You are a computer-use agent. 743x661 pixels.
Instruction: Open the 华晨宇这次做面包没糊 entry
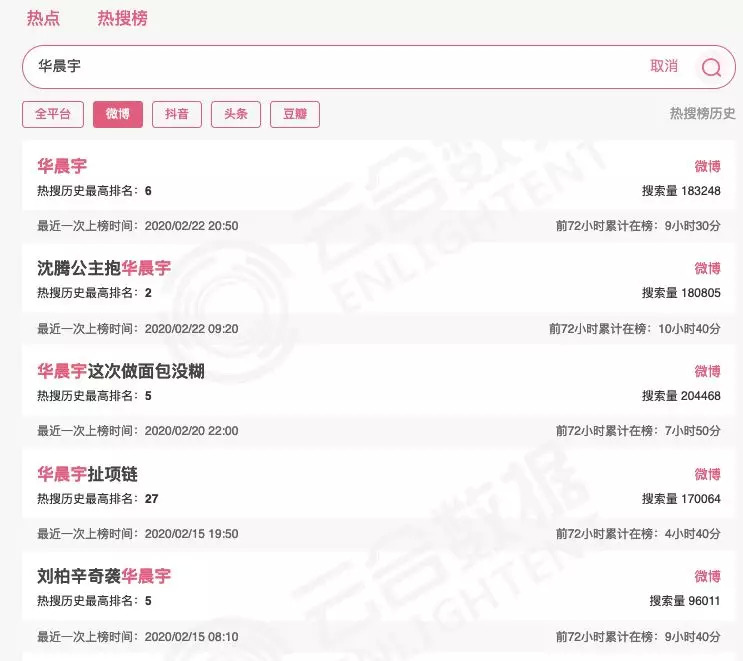(121, 371)
